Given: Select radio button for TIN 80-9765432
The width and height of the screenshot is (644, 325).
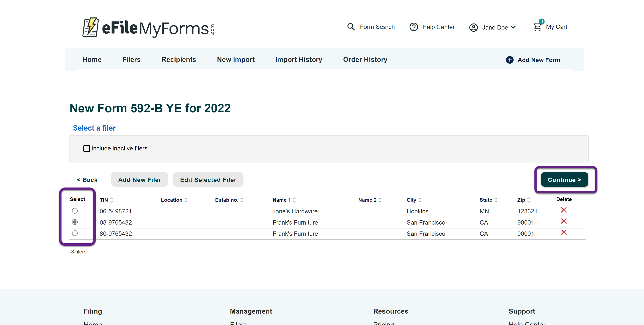Looking at the screenshot, I should (x=75, y=233).
